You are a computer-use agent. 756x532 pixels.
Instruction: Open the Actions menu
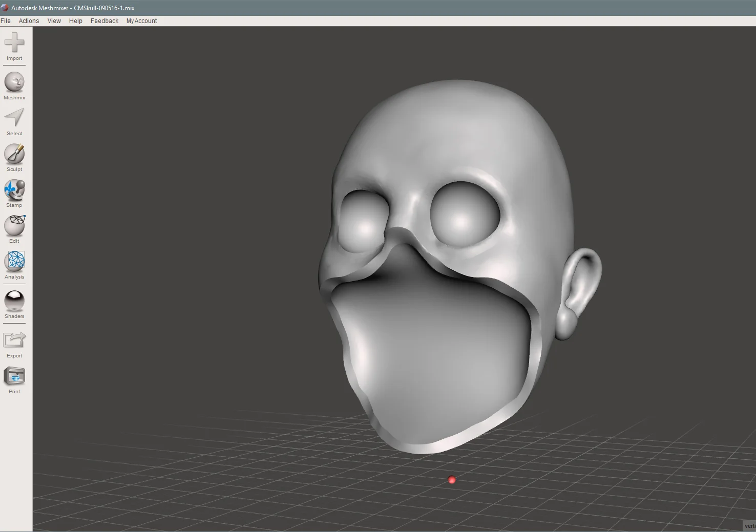click(x=29, y=21)
